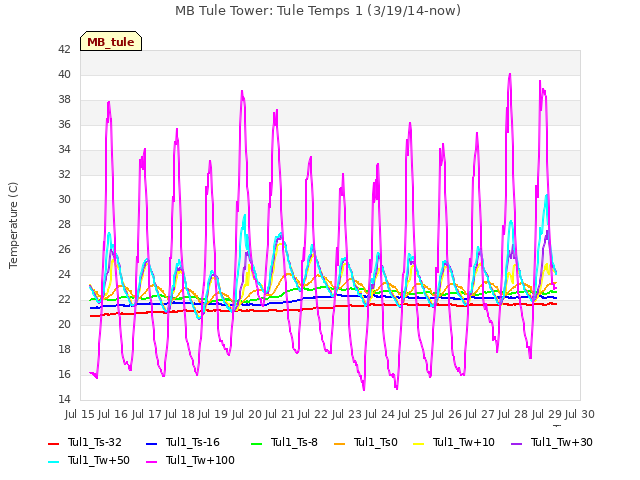
Task: Click the purple Tul1_Tw+30 legend swatch
Action: [517, 444]
